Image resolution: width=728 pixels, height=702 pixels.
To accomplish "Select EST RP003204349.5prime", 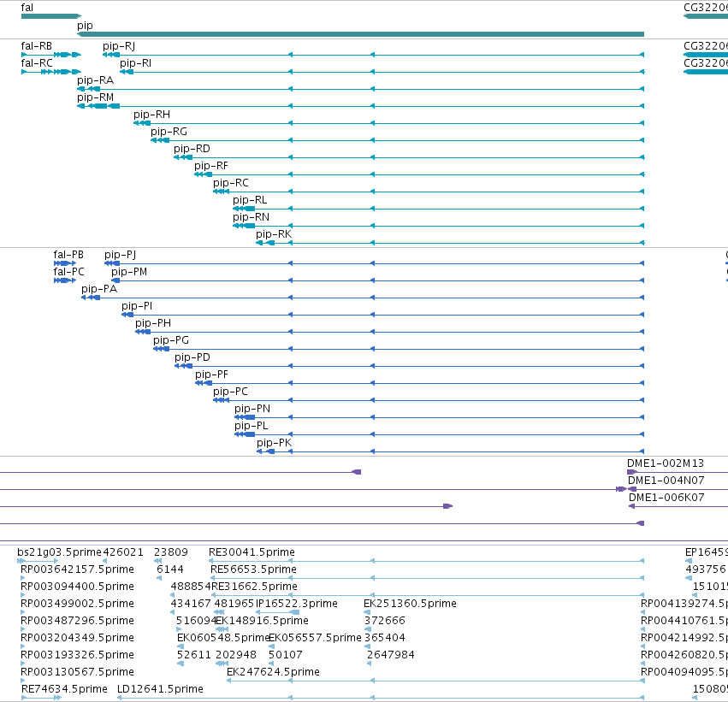I will [x=78, y=639].
